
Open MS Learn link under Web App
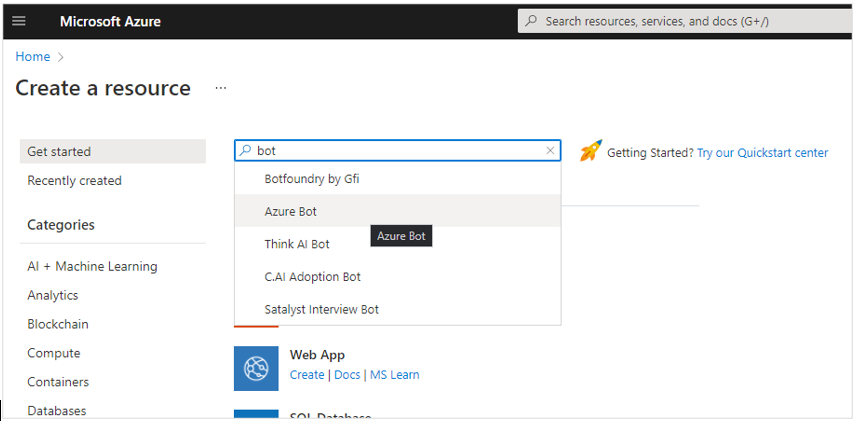[x=395, y=375]
